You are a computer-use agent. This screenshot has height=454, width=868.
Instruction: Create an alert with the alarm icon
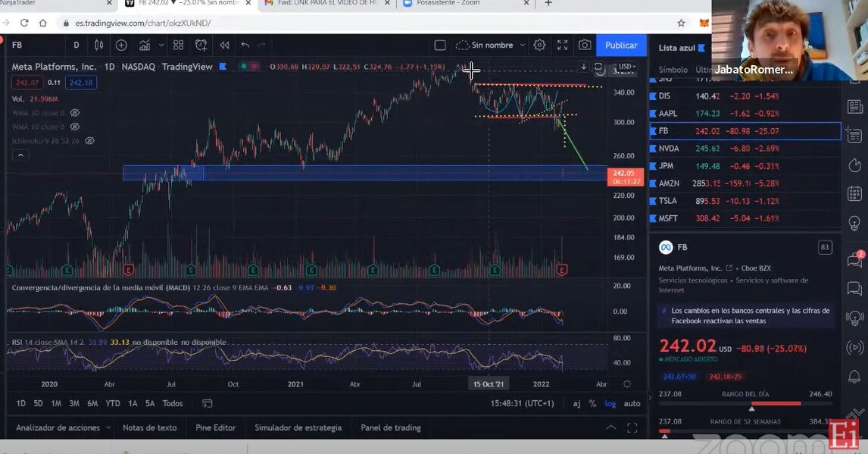(201, 45)
